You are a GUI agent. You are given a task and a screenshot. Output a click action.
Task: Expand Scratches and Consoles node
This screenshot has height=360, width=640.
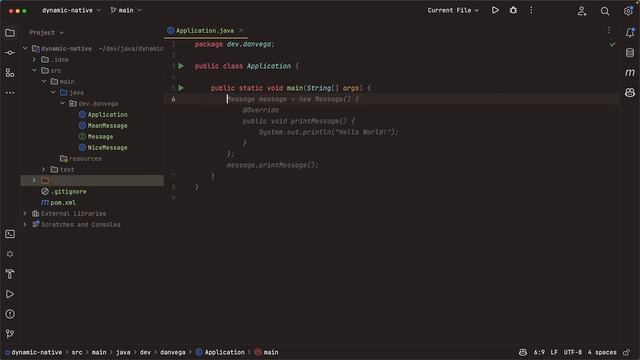tap(25, 224)
